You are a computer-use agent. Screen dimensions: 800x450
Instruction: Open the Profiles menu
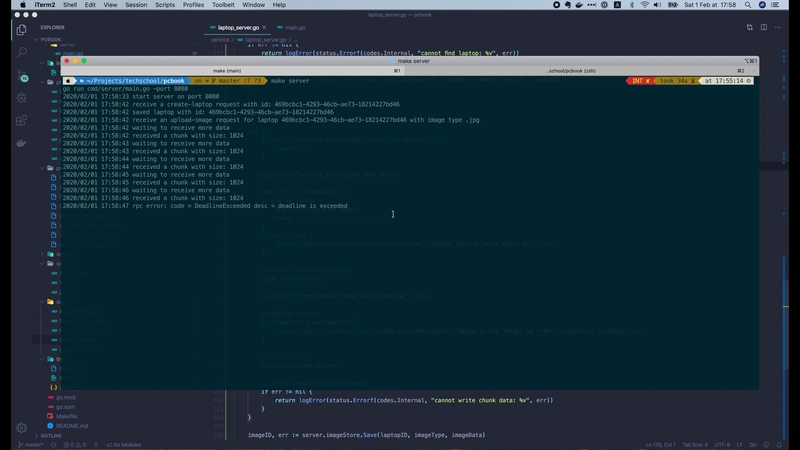(193, 5)
